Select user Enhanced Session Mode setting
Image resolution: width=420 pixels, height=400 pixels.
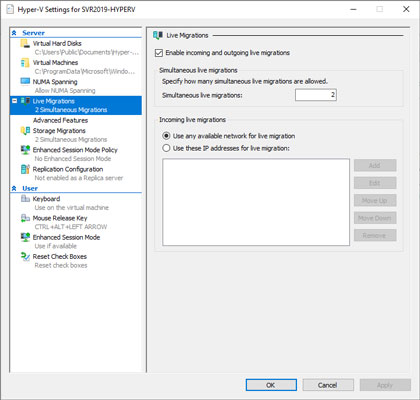[66, 237]
